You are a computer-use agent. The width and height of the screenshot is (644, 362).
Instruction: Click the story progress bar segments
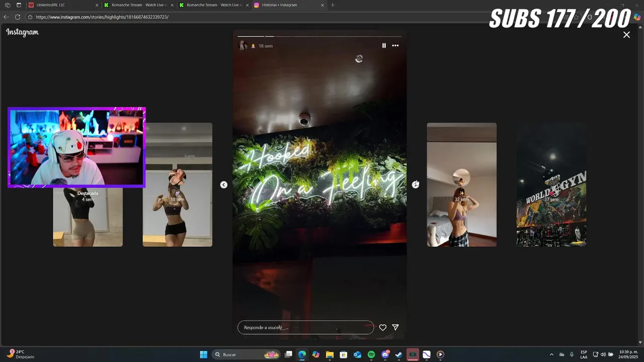coord(319,36)
